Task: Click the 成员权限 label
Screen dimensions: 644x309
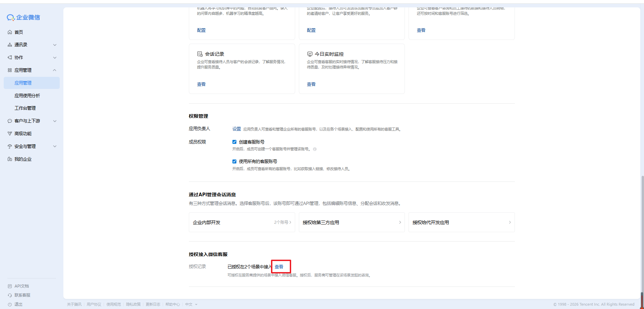Action: pos(197,142)
